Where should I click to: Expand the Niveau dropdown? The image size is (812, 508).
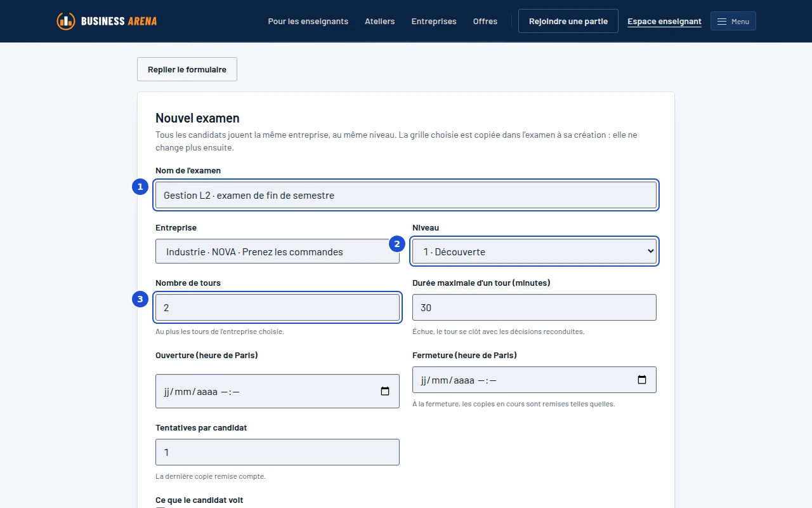pyautogui.click(x=534, y=251)
